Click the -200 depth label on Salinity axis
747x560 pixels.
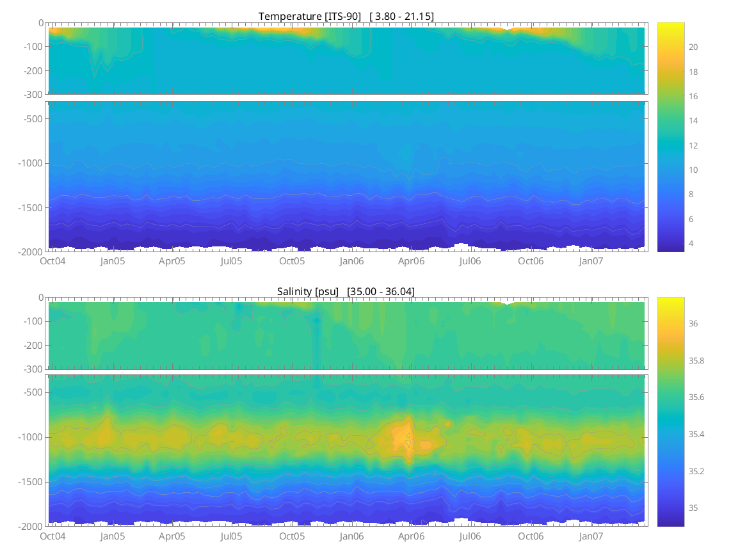(33, 346)
